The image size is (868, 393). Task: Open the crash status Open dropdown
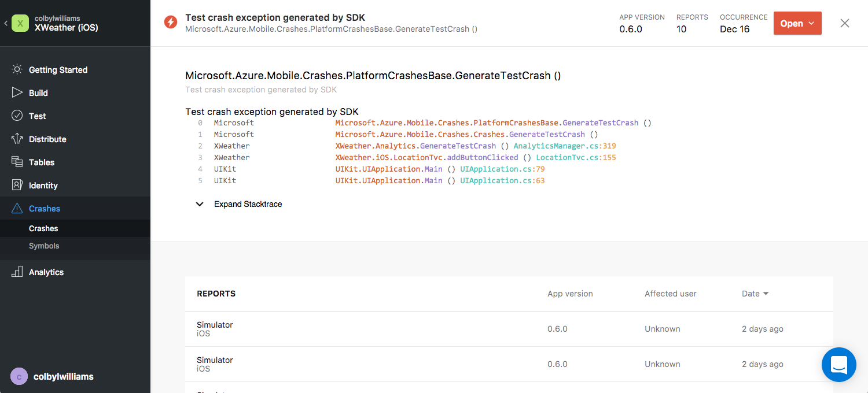[797, 23]
